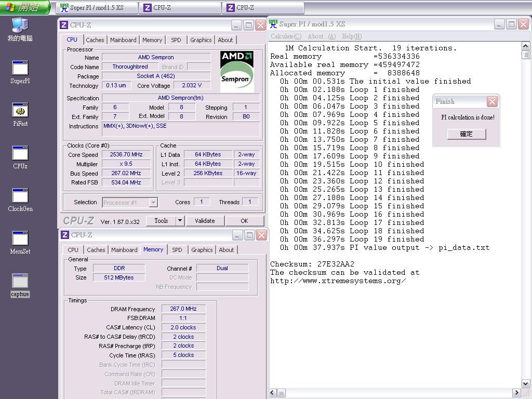Click the Package field Socket A (462)

(x=156, y=76)
